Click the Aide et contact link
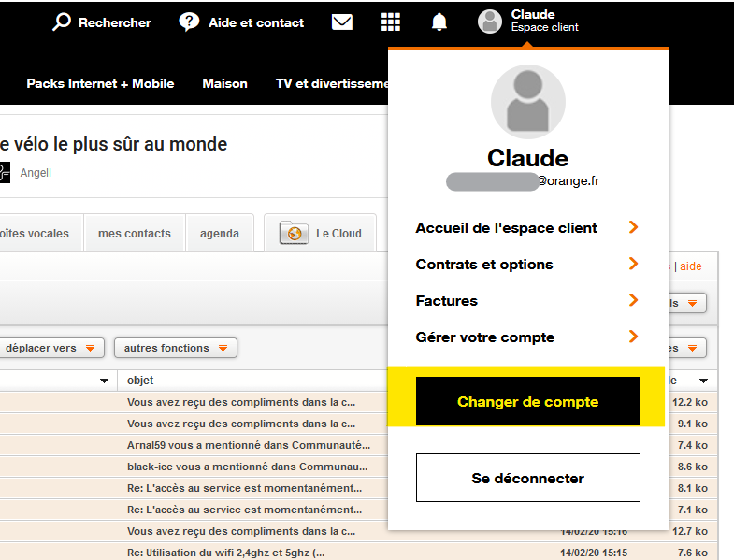This screenshot has height=560, width=734. (256, 22)
